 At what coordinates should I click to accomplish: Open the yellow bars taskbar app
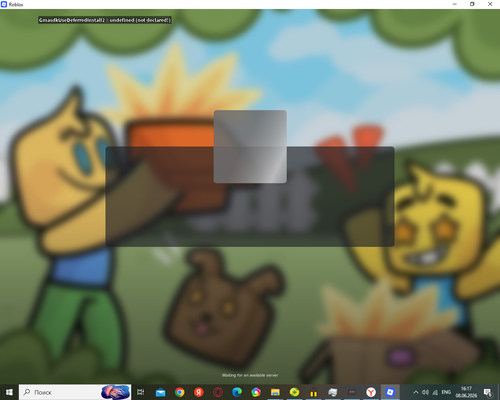pos(313,392)
